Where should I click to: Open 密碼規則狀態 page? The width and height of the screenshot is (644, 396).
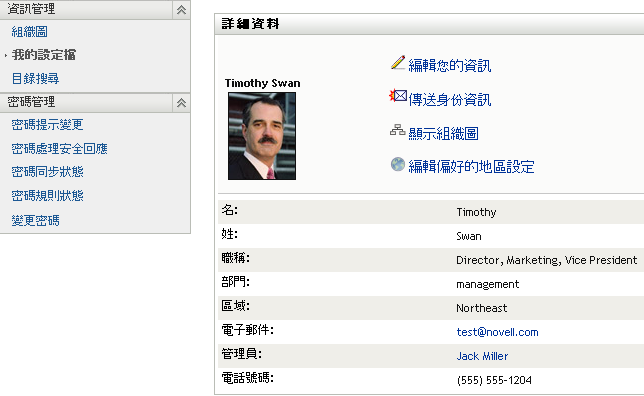click(47, 196)
